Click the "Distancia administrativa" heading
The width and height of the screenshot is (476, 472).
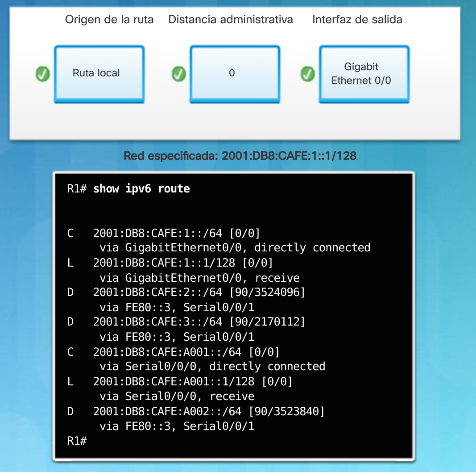point(231,20)
